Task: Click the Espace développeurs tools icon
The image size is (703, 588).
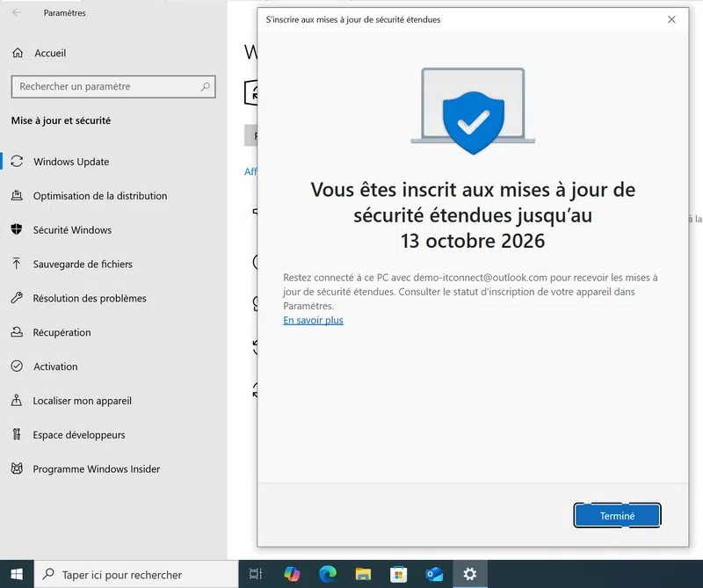Action: coord(17,434)
